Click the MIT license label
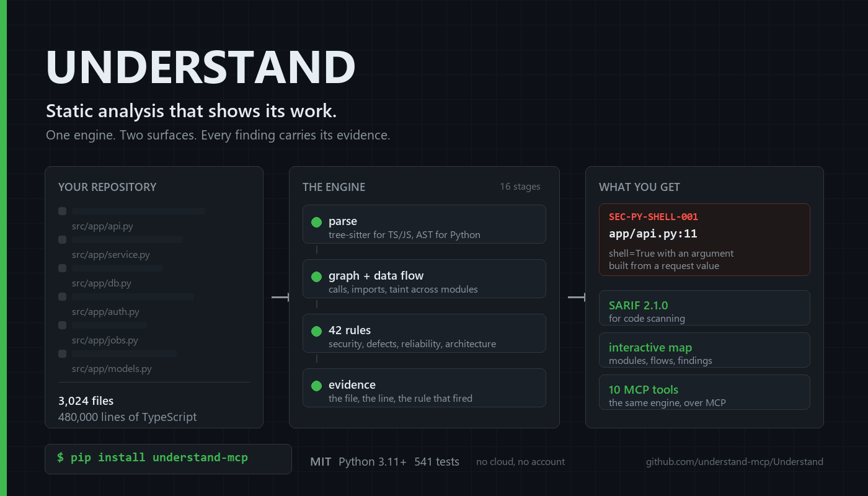Viewport: 868px width, 496px height. point(321,462)
